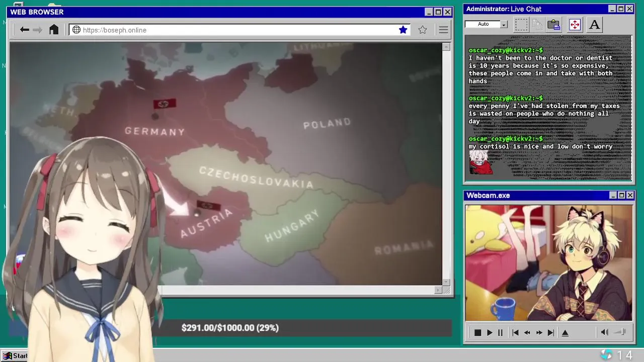Skip to previous track in Webcam.exe

tap(515, 332)
